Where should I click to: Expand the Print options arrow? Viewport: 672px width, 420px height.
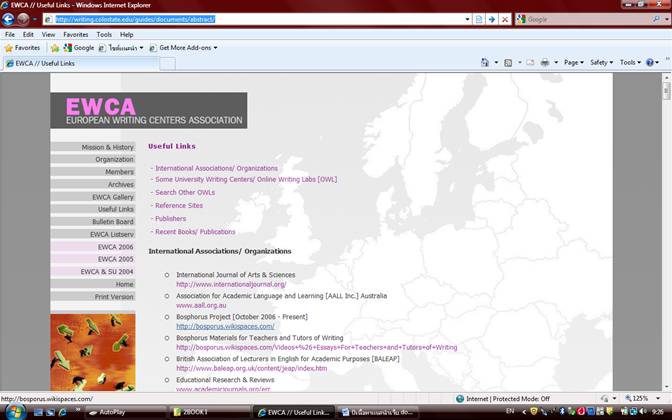[x=556, y=63]
